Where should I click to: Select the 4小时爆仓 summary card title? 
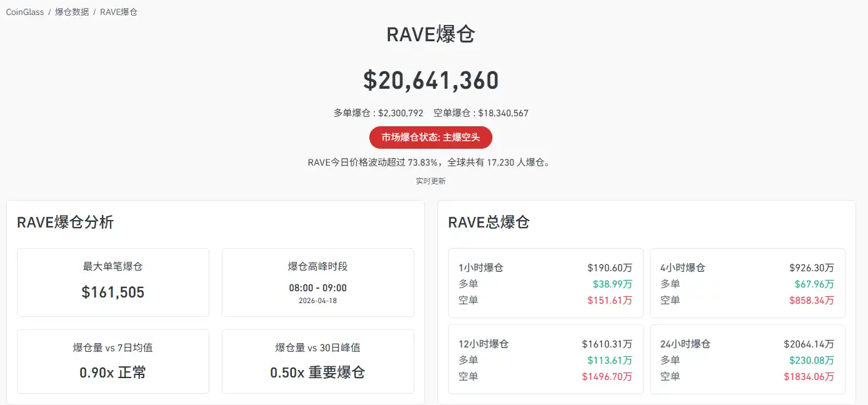coord(682,267)
